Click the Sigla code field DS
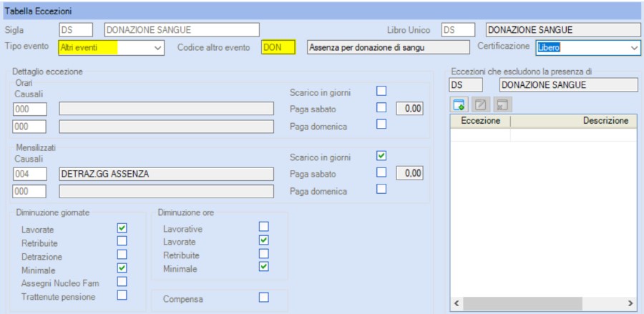This screenshot has height=314, width=644. (76, 29)
